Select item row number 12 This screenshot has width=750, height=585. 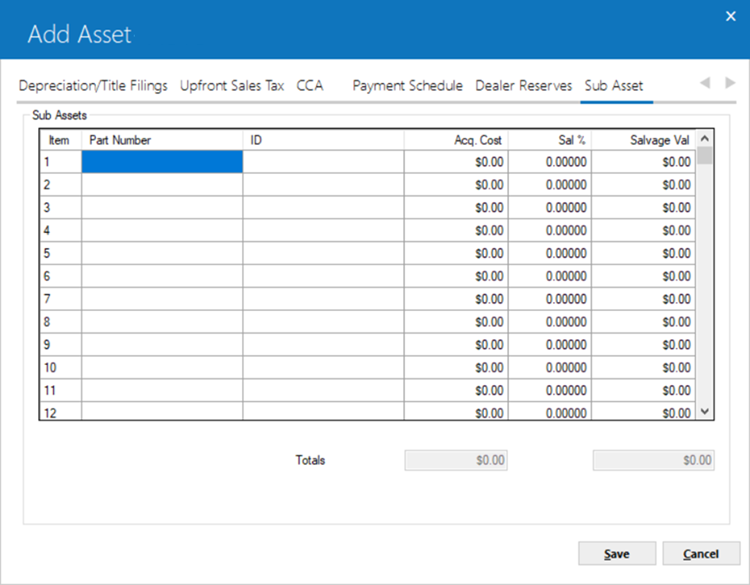[61, 411]
